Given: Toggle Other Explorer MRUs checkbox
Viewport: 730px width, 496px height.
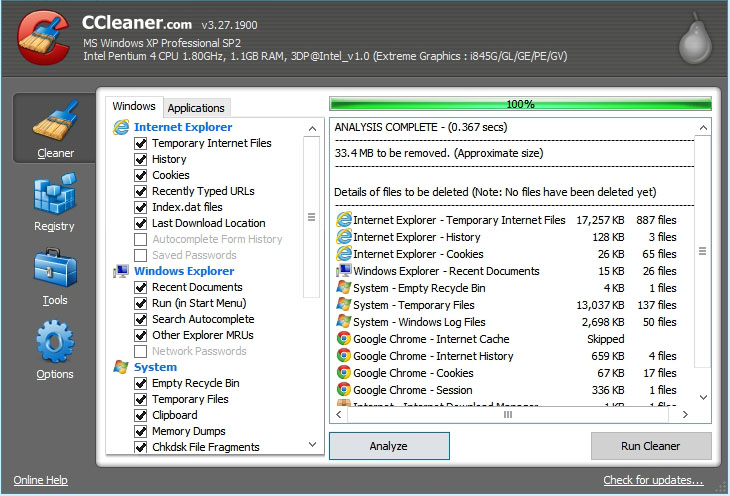Looking at the screenshot, I should click(141, 335).
